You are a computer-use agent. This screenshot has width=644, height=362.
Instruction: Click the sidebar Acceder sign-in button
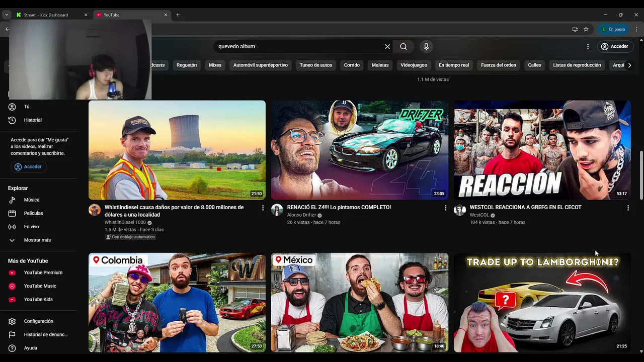point(29,166)
